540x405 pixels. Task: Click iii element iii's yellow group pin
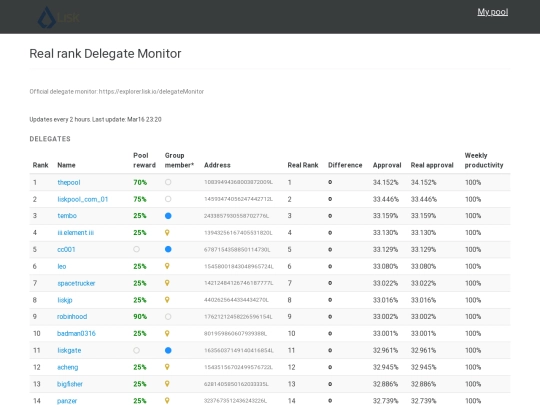point(167,233)
